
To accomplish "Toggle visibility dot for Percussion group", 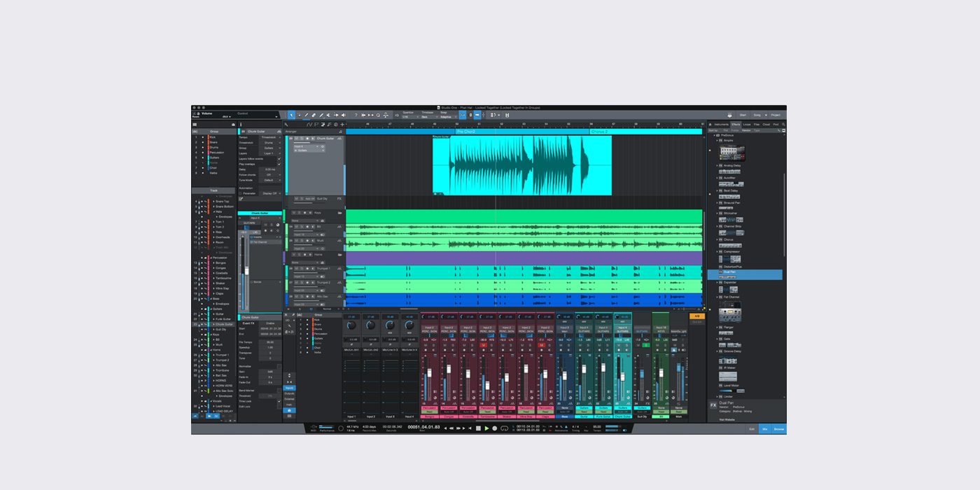I will 203,153.
